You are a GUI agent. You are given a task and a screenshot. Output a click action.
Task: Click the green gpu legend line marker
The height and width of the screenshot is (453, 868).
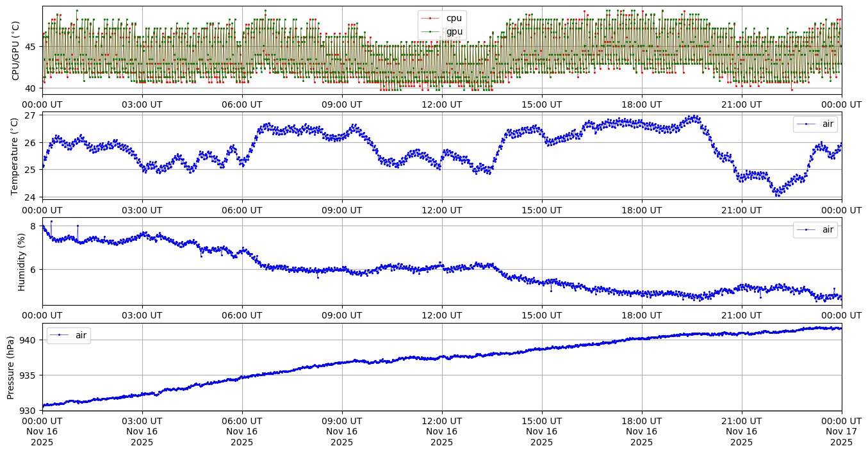click(x=430, y=31)
